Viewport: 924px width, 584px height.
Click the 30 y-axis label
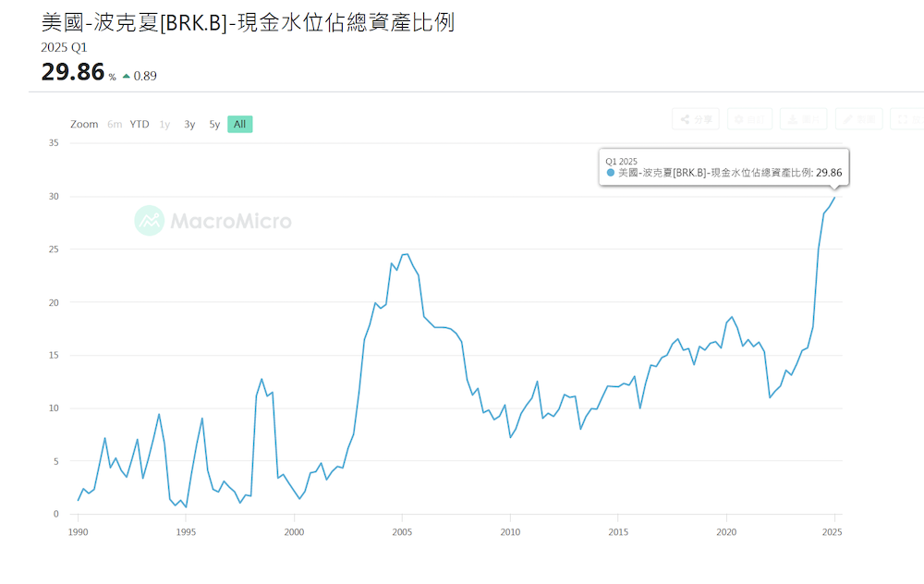coord(54,196)
